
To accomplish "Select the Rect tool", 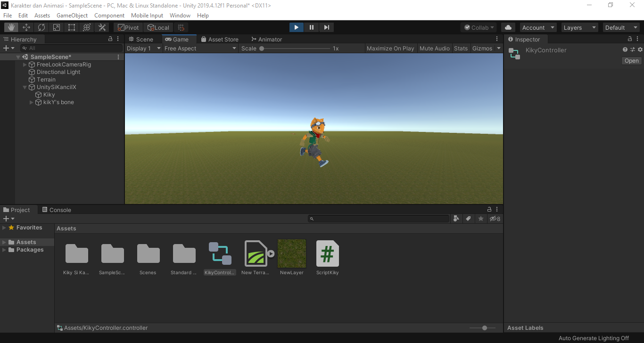I will 72,27.
